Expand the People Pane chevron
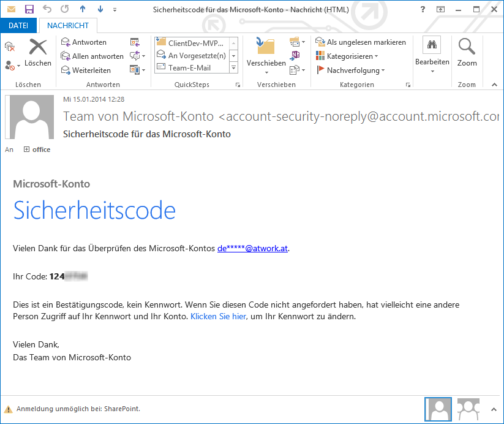Image resolution: width=504 pixels, height=424 pixels. pos(494,409)
